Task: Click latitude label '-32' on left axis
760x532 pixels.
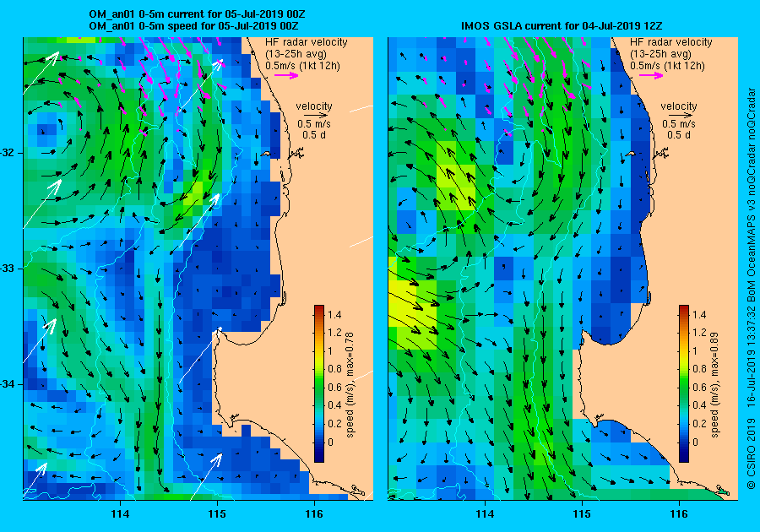Action: 8,153
